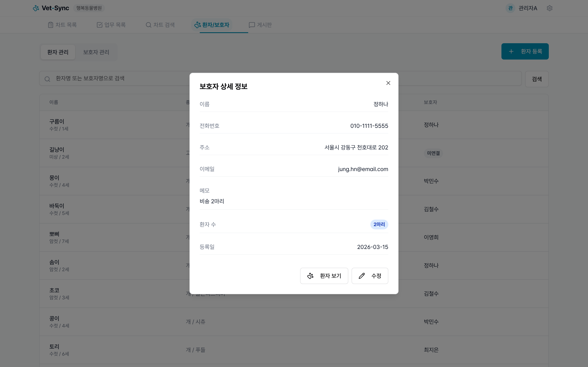This screenshot has height=367, width=588.
Task: Switch to 보호자 관리 mode
Action: [x=96, y=52]
